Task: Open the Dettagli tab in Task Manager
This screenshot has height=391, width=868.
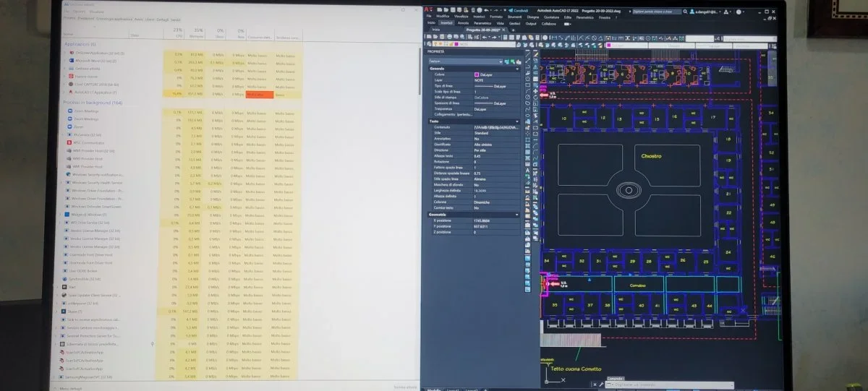Action: point(162,20)
